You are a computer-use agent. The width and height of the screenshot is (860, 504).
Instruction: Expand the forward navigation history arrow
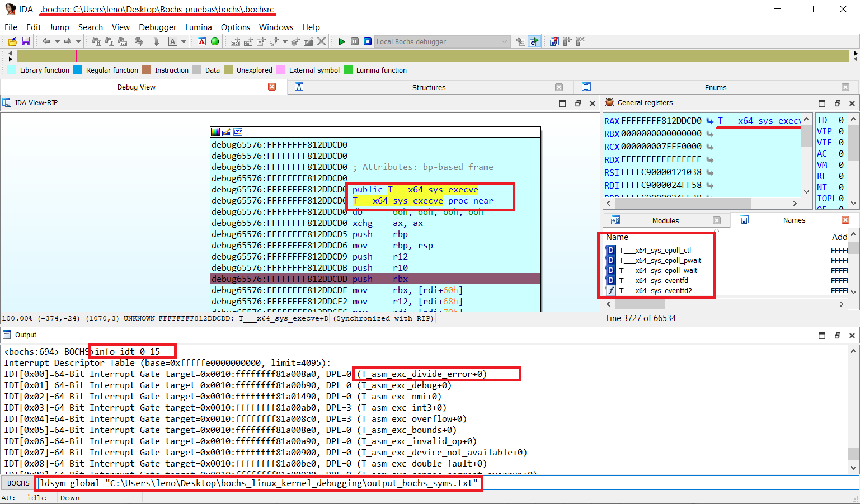[79, 41]
